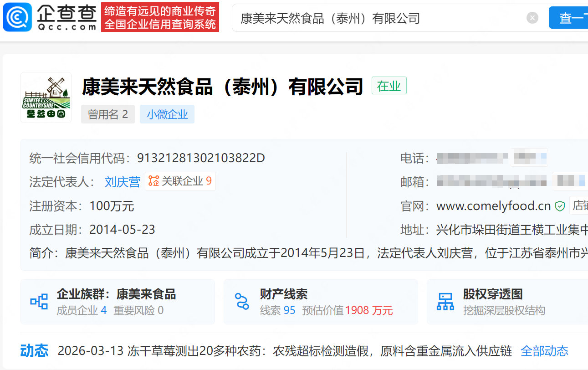Click registered capital value 100万元

112,206
